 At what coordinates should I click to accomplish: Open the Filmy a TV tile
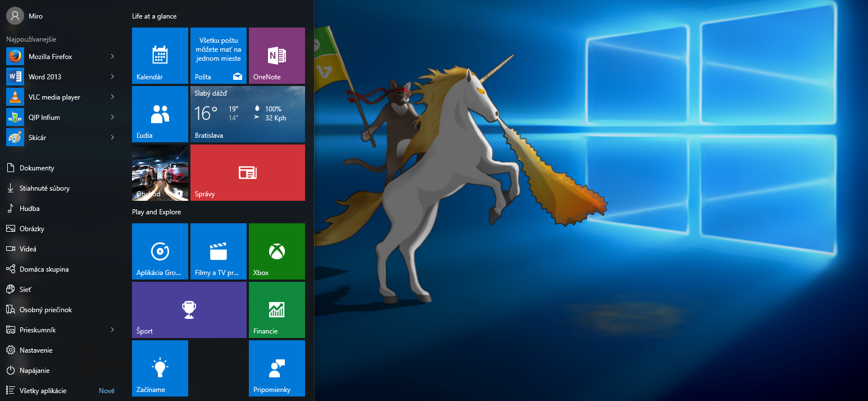point(219,251)
